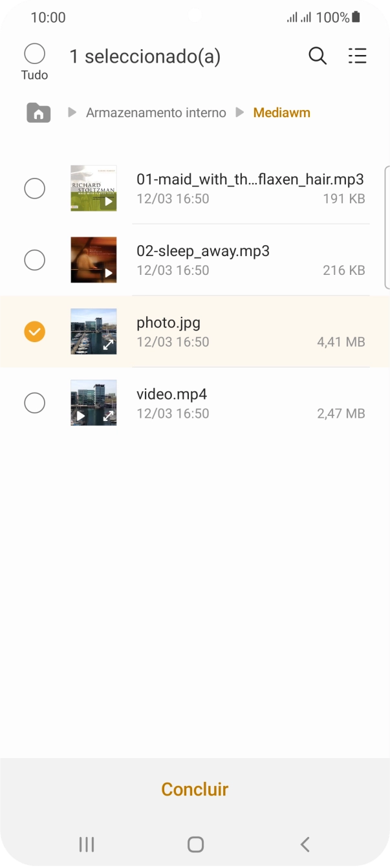Go to the home folder icon

coord(39,113)
